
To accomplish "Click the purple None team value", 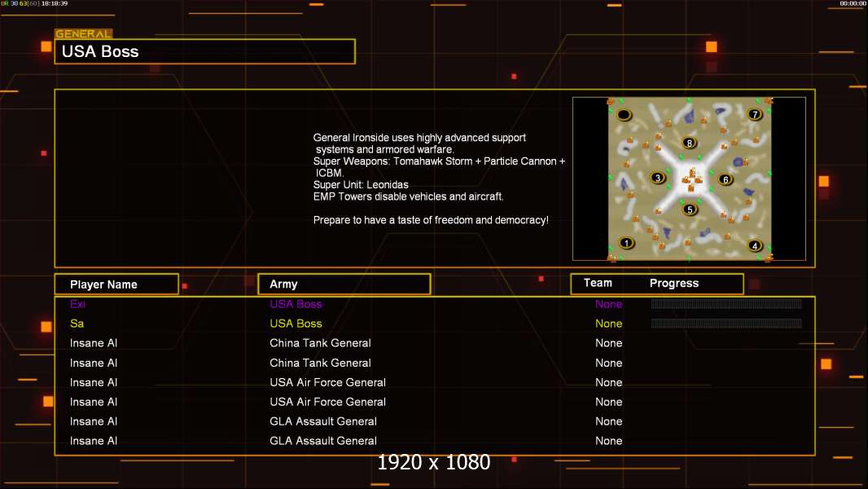I will click(x=608, y=304).
